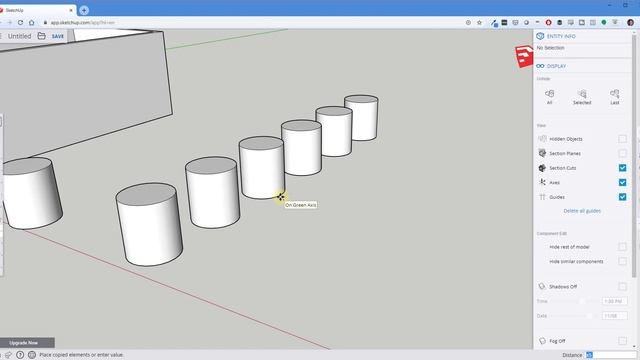Uncheck the Section Cuts checkbox
Viewport: 640px width, 360px height.
(x=622, y=168)
